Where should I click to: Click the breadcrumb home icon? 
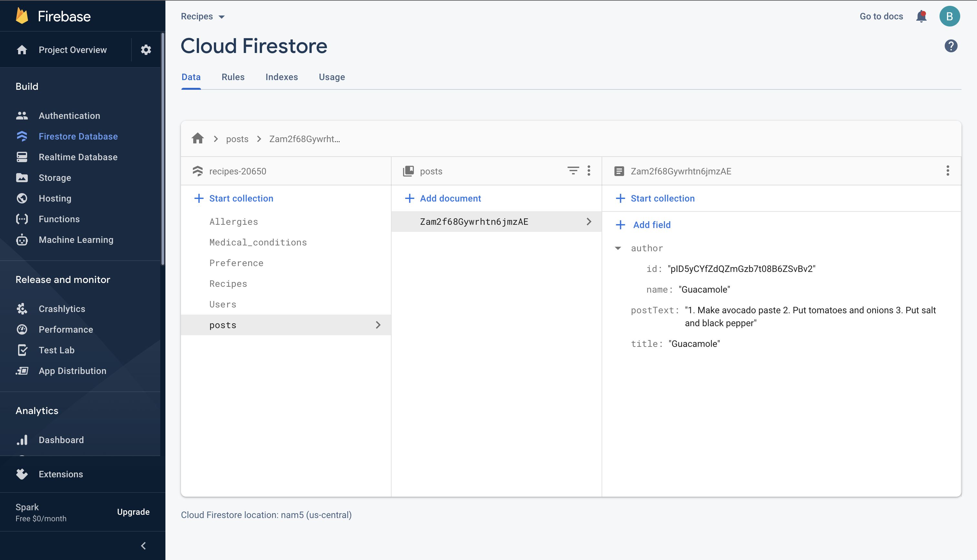[198, 139]
